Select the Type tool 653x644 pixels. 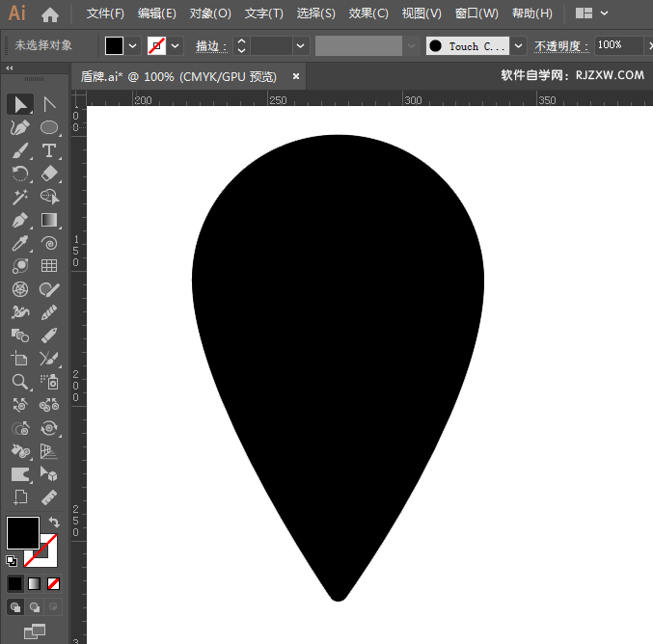click(49, 150)
